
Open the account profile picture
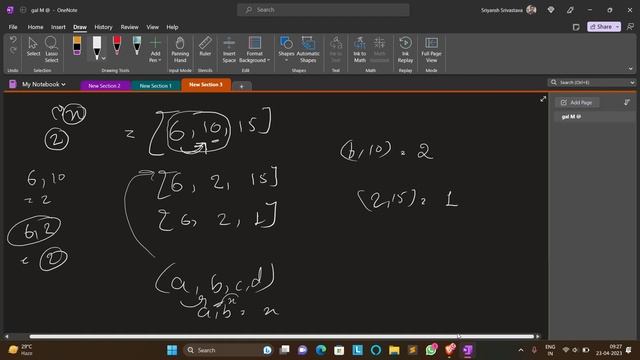coord(531,10)
